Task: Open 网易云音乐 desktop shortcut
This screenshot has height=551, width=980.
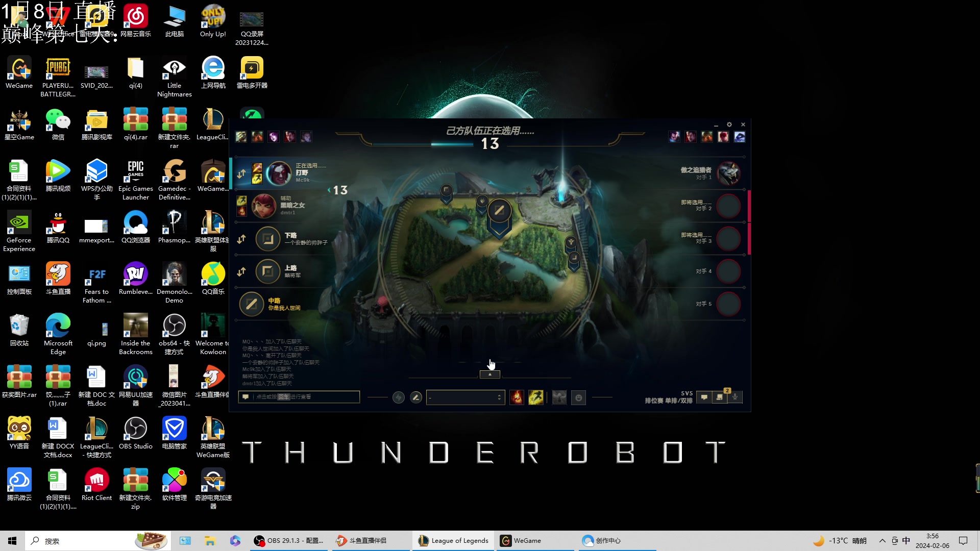Action: pos(135,20)
